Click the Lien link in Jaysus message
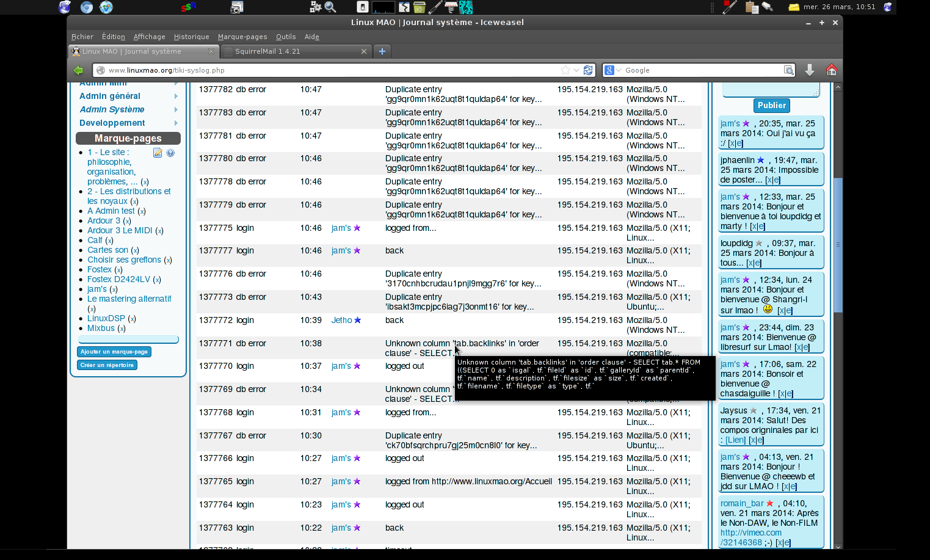This screenshot has width=930, height=560. [x=736, y=440]
